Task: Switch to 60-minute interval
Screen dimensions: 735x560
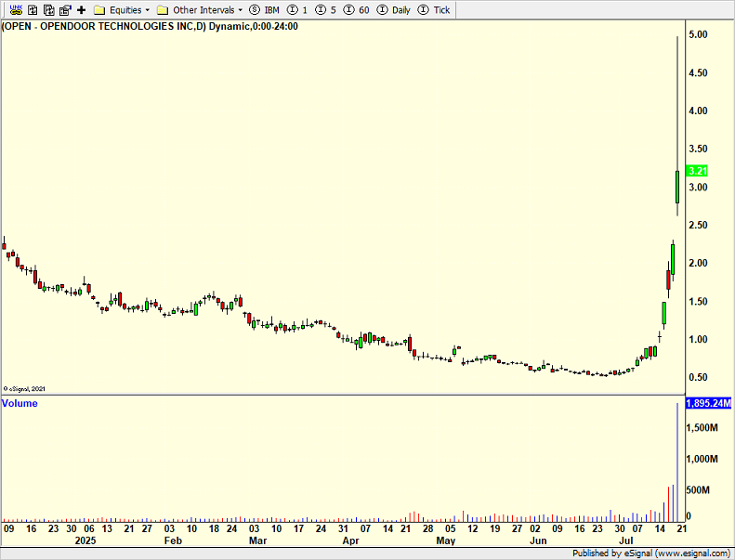Action: point(356,10)
